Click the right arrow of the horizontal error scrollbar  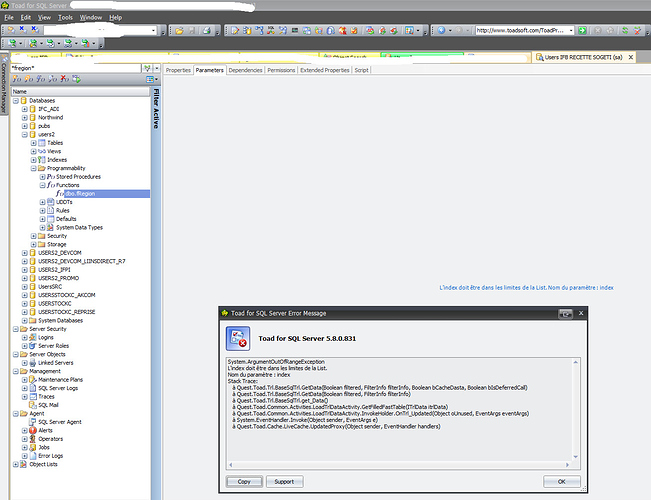click(x=567, y=465)
